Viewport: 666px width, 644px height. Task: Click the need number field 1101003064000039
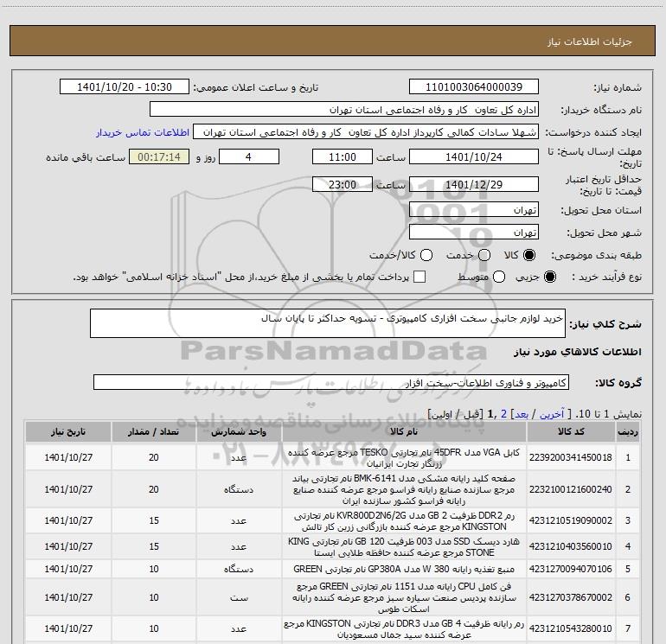tap(474, 87)
